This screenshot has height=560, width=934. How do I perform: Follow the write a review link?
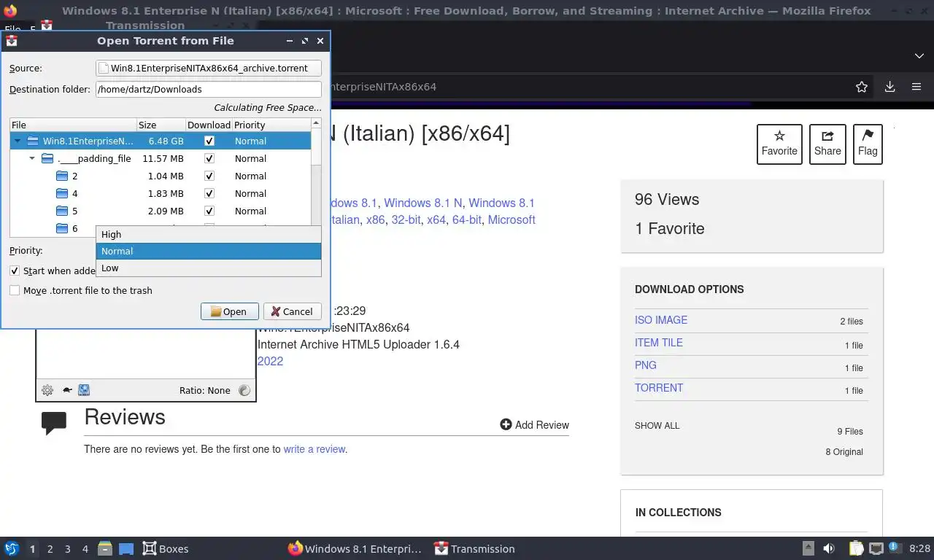(x=314, y=449)
